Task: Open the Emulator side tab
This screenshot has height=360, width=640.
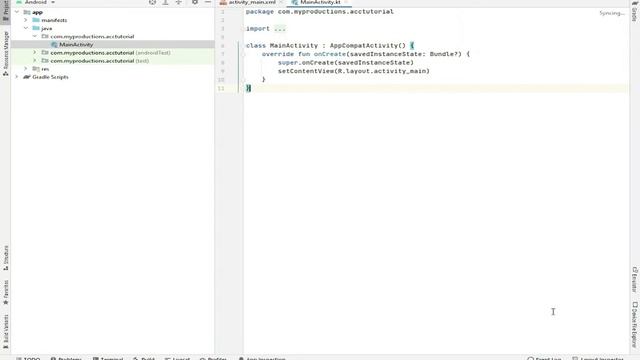Action: coord(634,279)
